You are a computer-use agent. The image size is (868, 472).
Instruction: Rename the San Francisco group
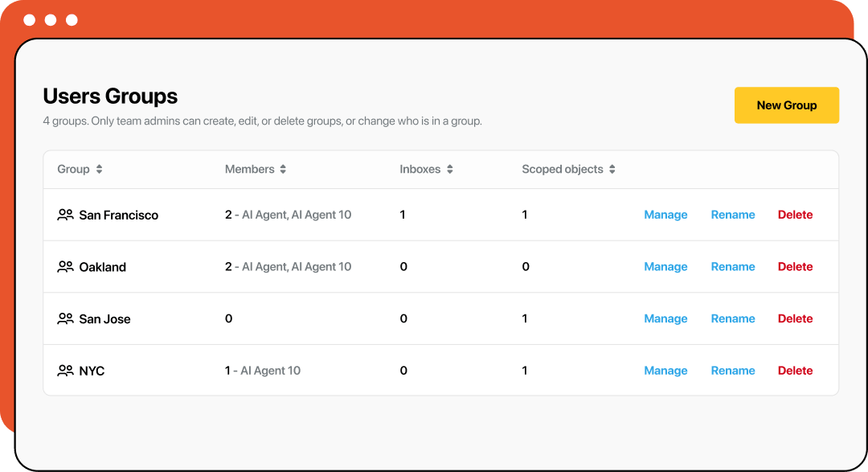[x=733, y=215]
